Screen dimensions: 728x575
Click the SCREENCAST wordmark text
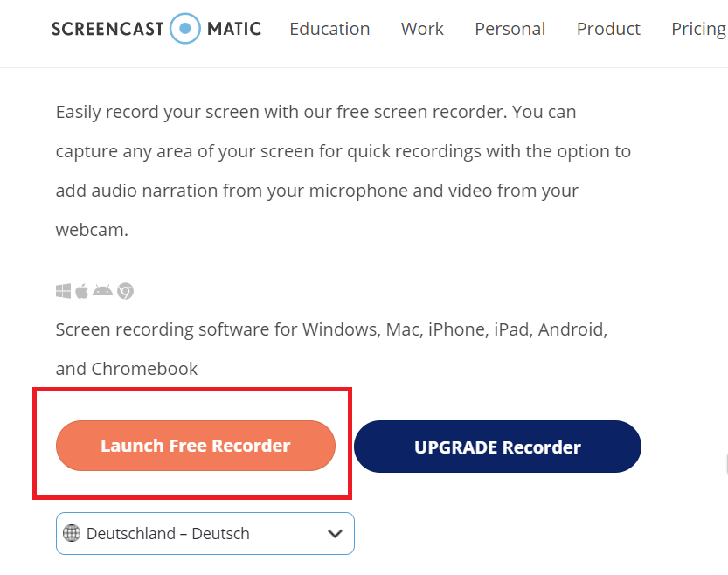pyautogui.click(x=107, y=29)
